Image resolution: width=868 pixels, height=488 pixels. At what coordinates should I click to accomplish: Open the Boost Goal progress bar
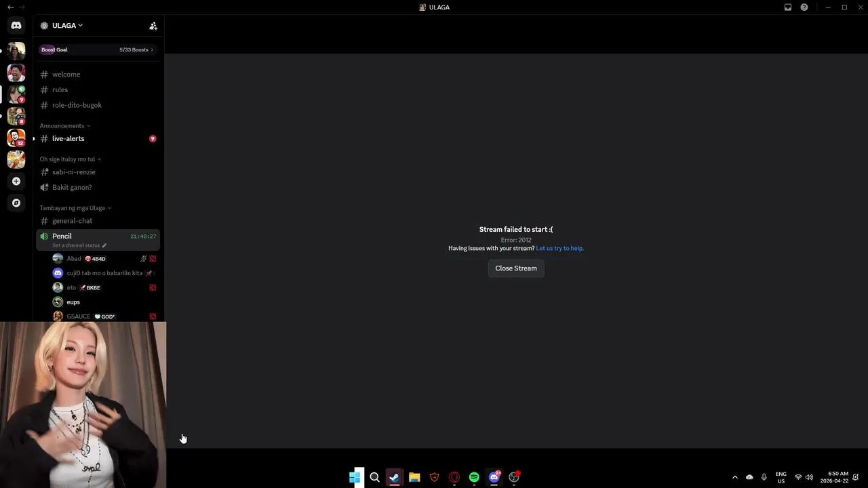pyautogui.click(x=98, y=49)
